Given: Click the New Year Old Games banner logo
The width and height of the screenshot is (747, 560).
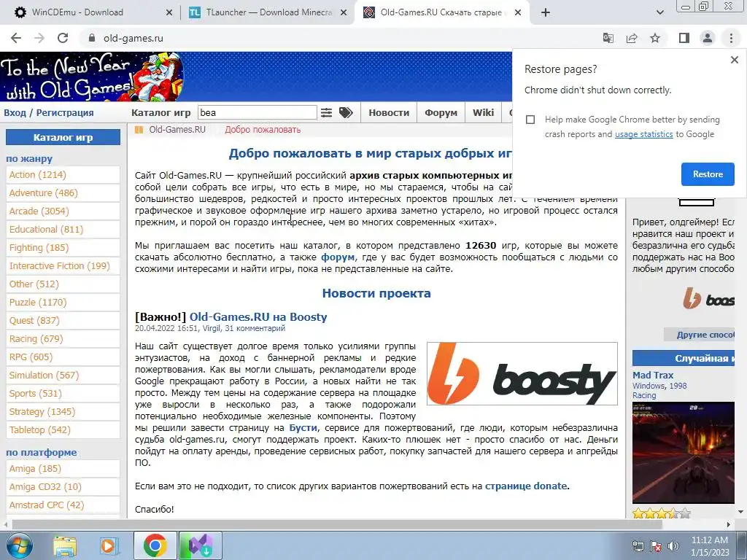Looking at the screenshot, I should 92,77.
